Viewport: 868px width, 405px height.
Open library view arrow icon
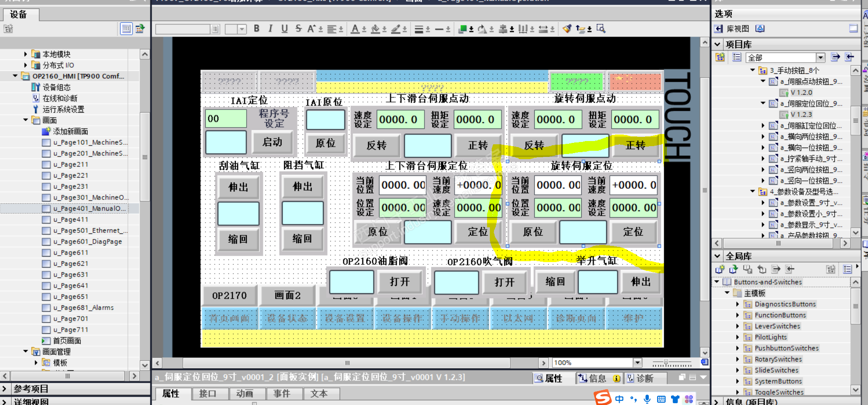[x=718, y=29]
